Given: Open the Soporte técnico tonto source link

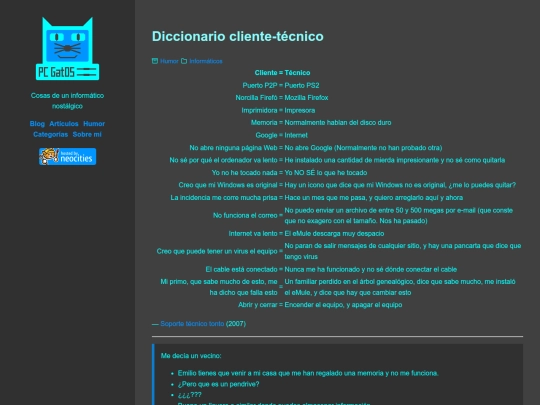Looking at the screenshot, I should [x=192, y=324].
